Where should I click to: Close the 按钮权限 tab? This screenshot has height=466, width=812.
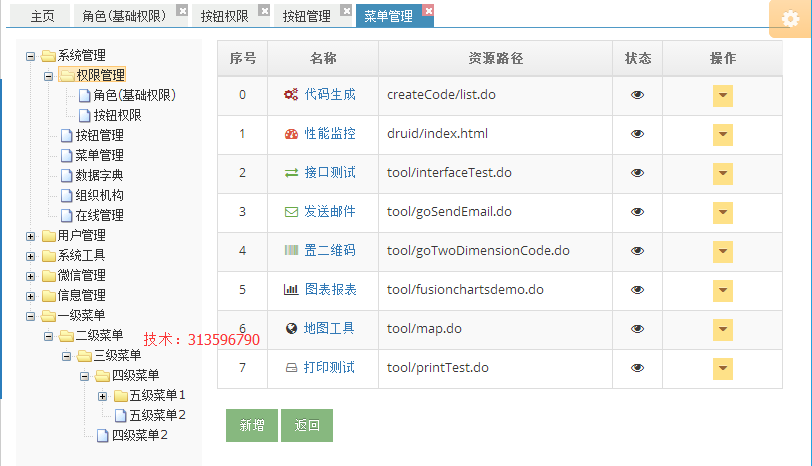coord(264,10)
